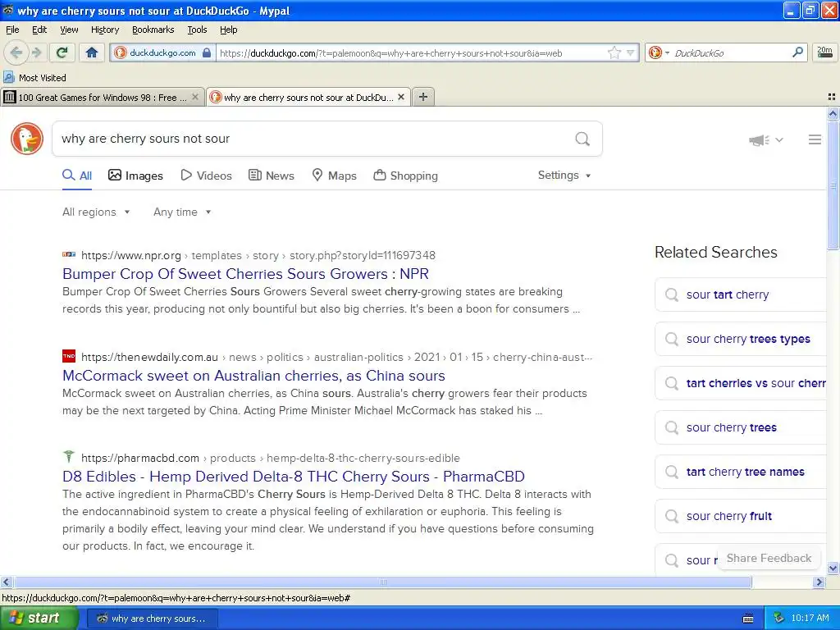Image resolution: width=840 pixels, height=630 pixels.
Task: Click the NPR favicon beside first result
Action: 69,255
